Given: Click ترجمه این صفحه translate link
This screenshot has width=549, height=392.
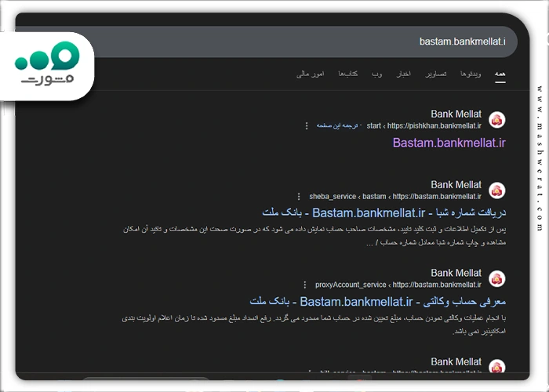Looking at the screenshot, I should 336,125.
